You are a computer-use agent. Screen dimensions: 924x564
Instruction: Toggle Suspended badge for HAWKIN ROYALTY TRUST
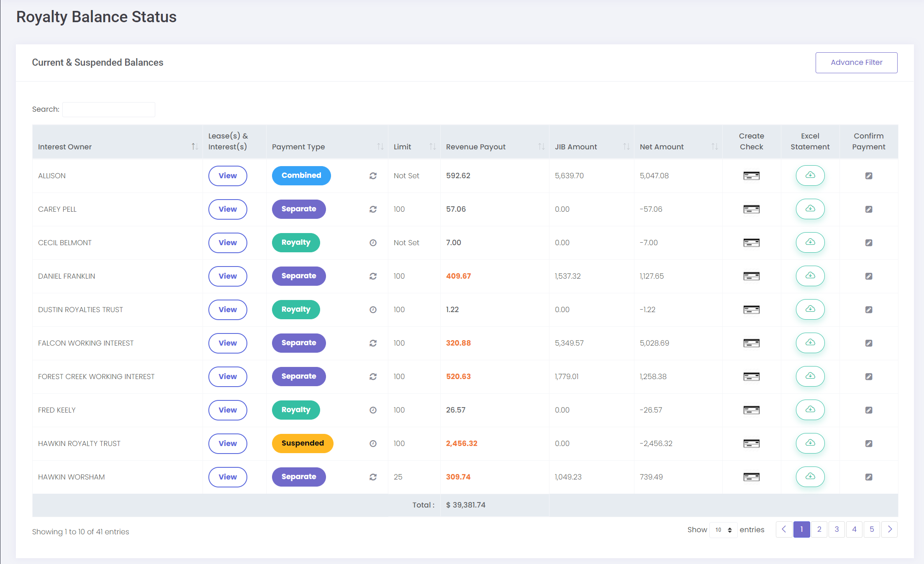coord(302,444)
